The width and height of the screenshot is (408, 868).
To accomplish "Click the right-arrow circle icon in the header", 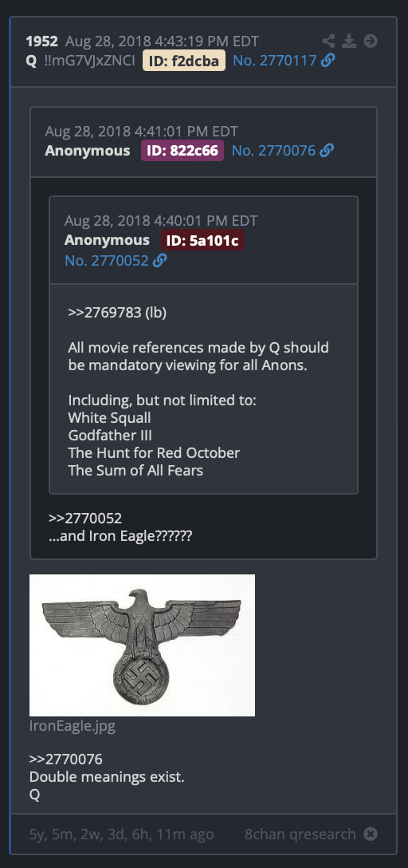I will 371,41.
